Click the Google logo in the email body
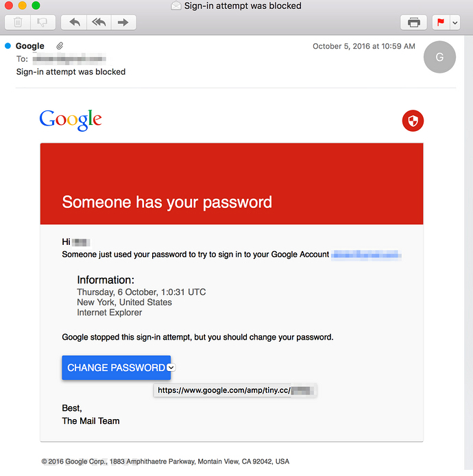 (71, 120)
